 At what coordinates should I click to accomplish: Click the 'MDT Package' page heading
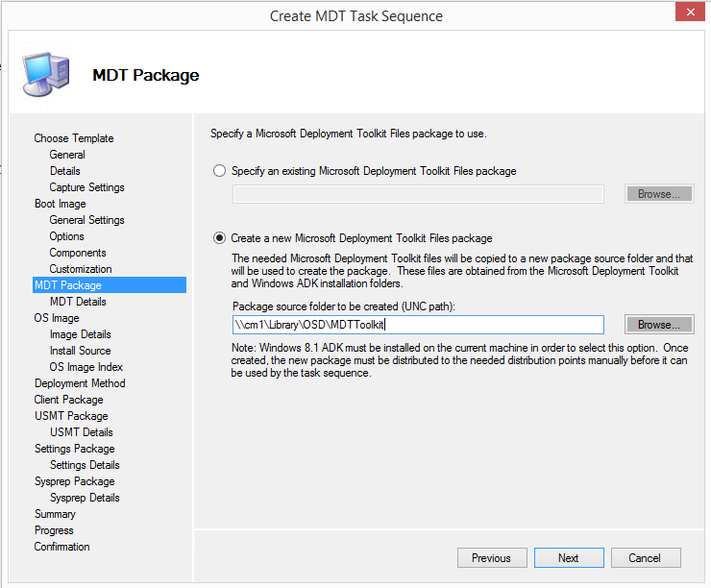pyautogui.click(x=146, y=75)
